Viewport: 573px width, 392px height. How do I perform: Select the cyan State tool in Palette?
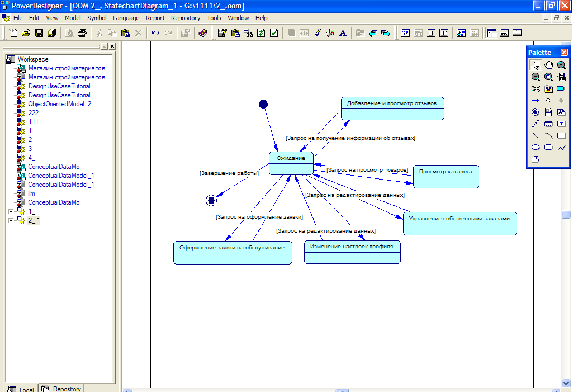(561, 88)
